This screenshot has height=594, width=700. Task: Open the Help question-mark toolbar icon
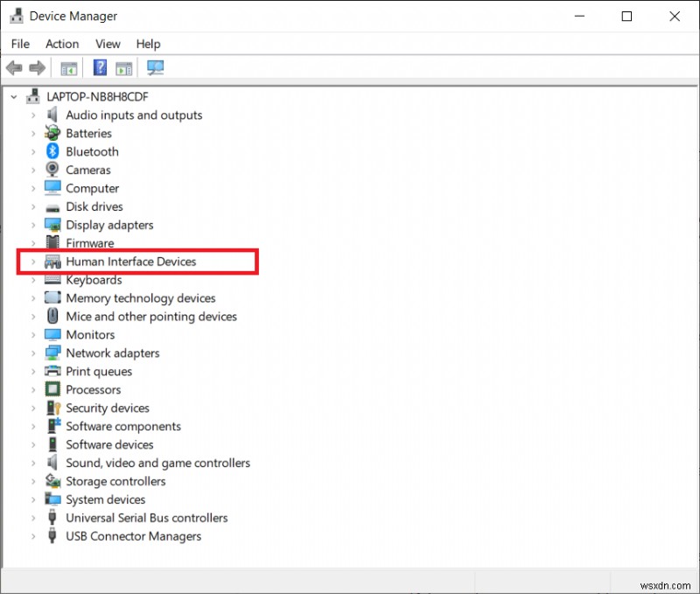(x=100, y=68)
